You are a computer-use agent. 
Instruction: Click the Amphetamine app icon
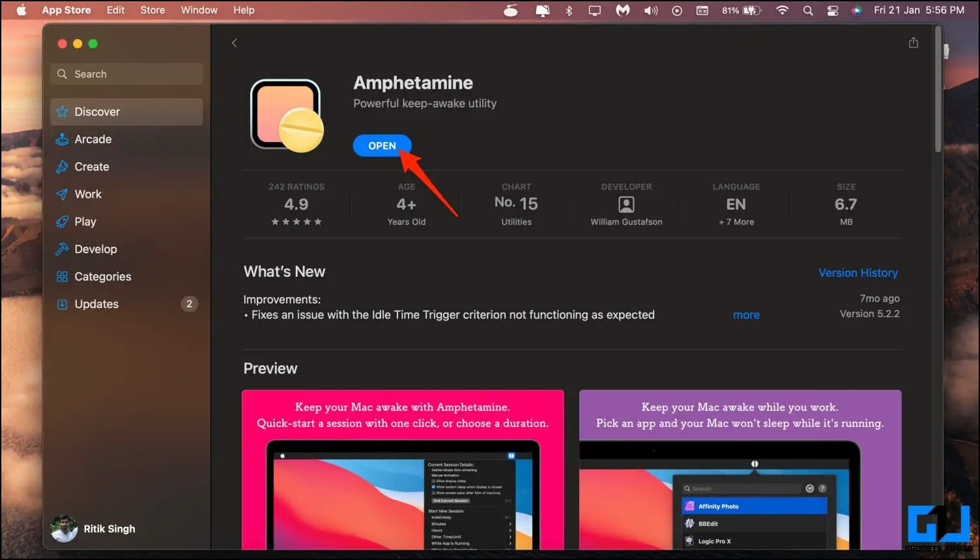click(287, 116)
